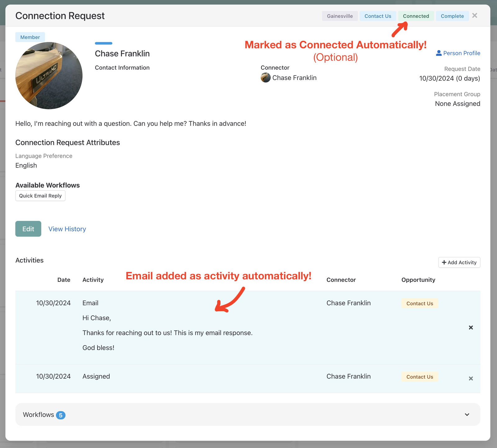This screenshot has height=448, width=497.
Task: Click the person icon beside Person Profile
Action: point(439,53)
